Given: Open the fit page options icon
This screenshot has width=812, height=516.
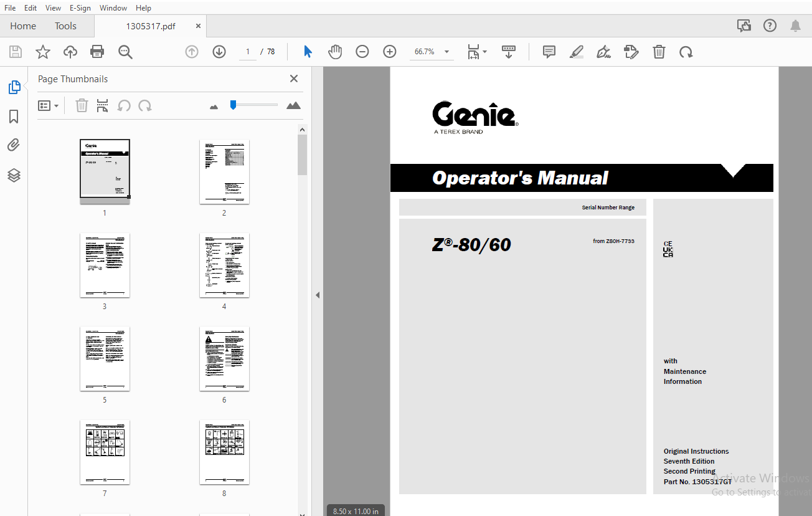Looking at the screenshot, I should click(473, 52).
